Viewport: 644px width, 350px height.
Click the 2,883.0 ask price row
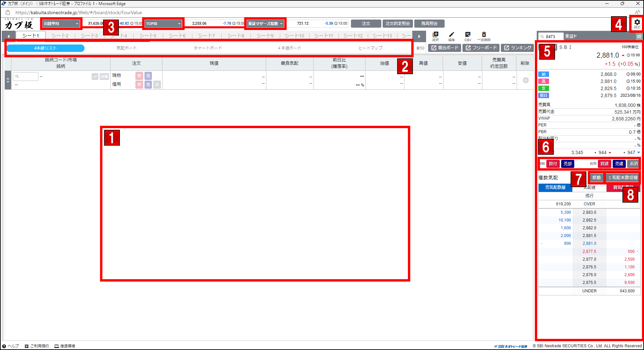pos(589,212)
